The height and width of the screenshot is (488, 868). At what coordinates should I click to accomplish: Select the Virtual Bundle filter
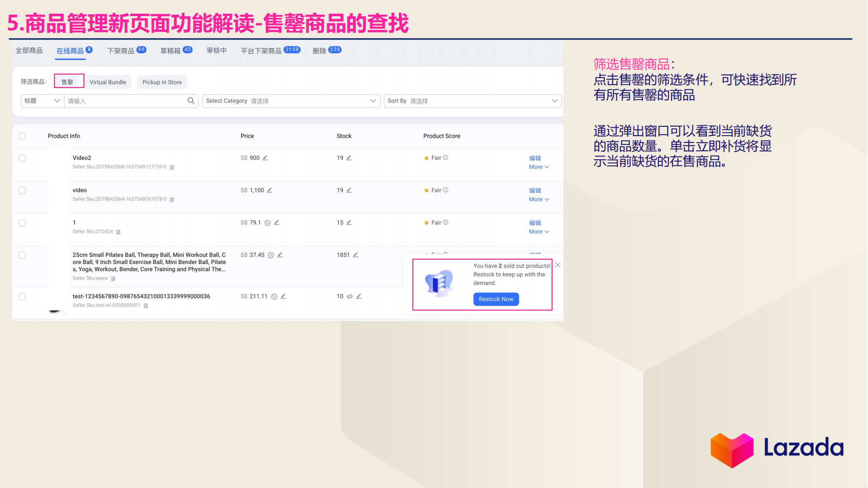point(108,81)
